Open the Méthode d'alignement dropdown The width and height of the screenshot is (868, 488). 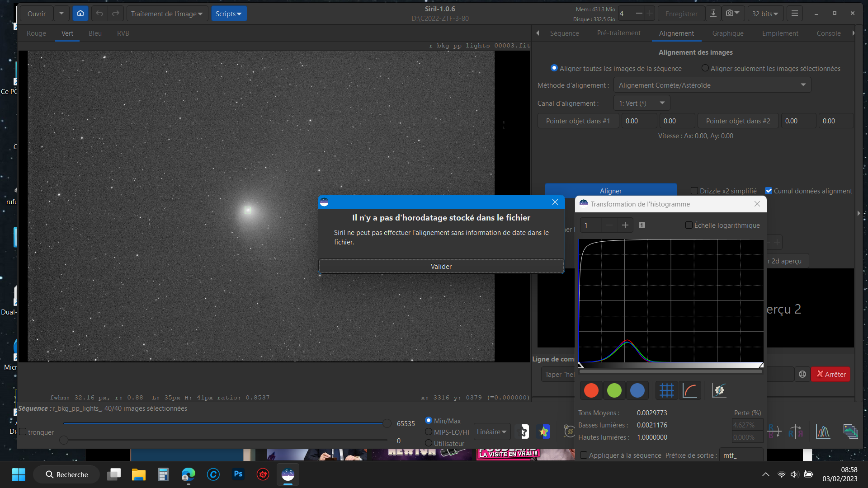click(712, 85)
